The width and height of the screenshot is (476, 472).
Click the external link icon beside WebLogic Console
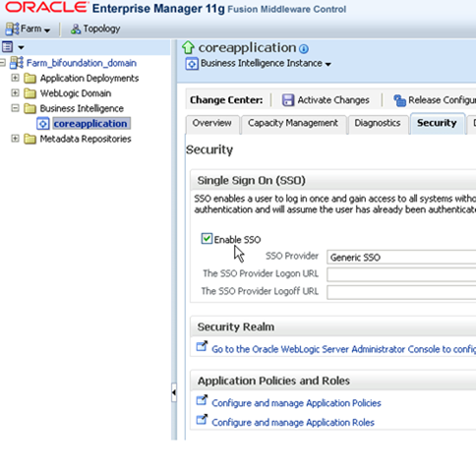coord(202,346)
